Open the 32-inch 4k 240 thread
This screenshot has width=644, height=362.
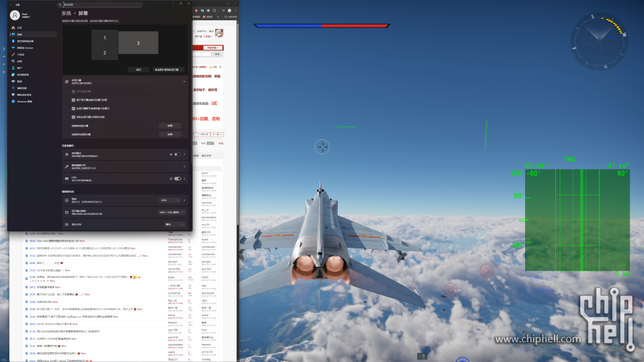51,271
